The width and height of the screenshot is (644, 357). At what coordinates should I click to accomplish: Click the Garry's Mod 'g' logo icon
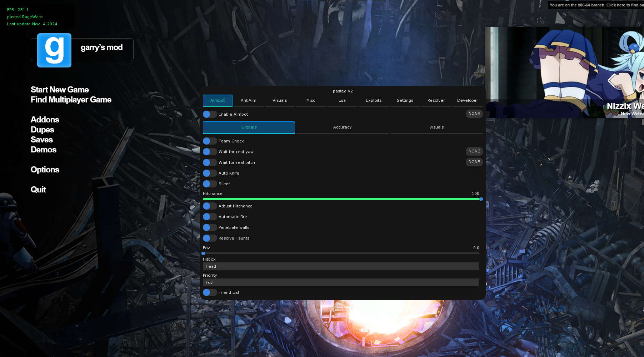click(x=54, y=50)
